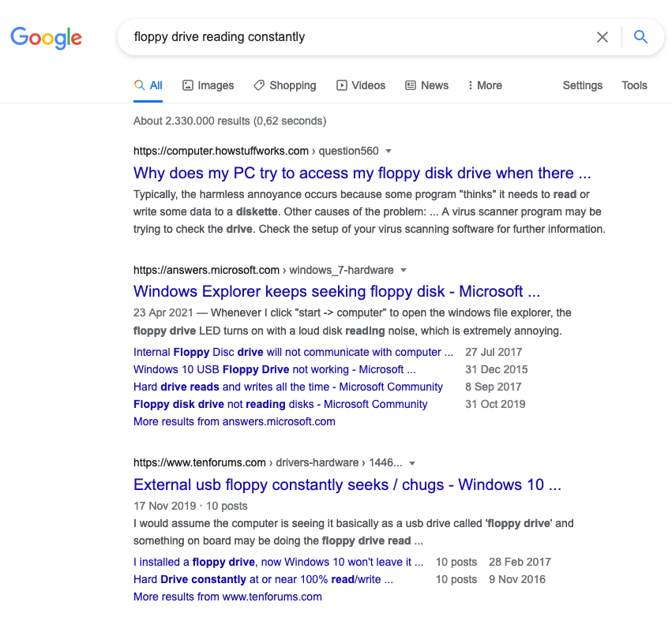Open 'Windows 10 USB Floppy Drive not working' link
672x621 pixels.
coord(274,369)
